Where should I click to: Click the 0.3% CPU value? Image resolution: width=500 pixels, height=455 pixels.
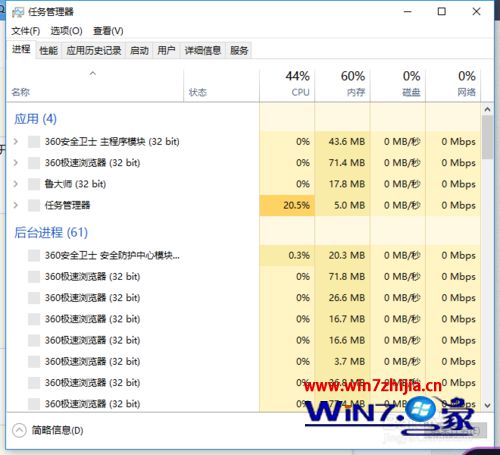(299, 255)
